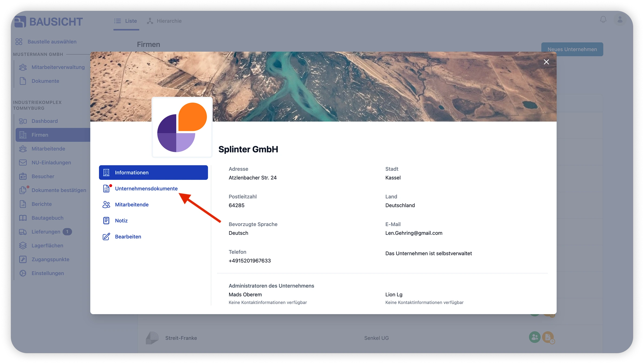
Task: Click the Lieferungen truck icon
Action: coord(23,232)
